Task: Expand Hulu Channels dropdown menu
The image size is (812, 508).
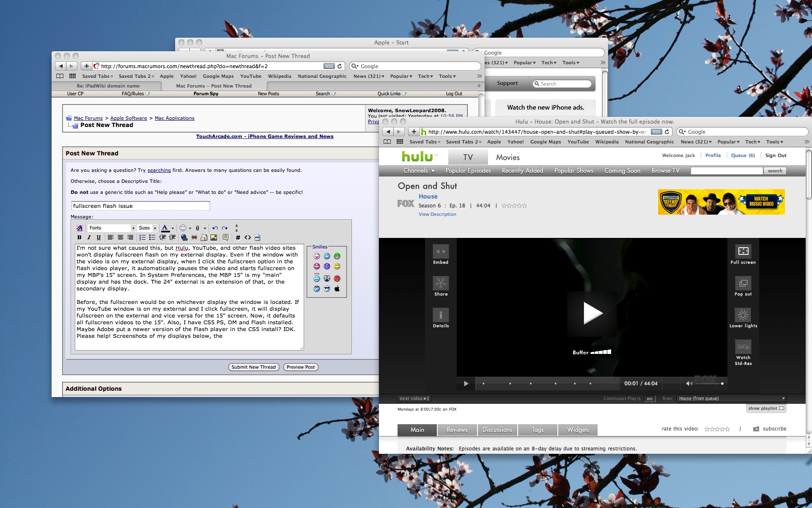Action: click(419, 171)
